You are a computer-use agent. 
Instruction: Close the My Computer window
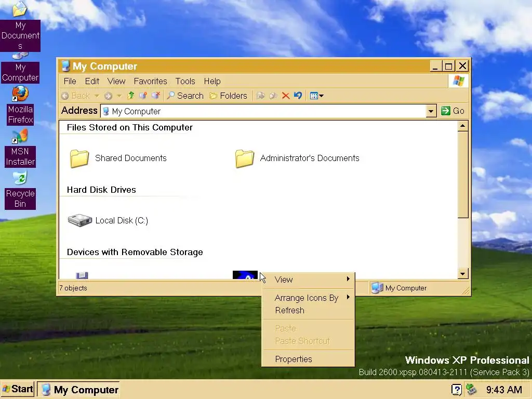462,66
